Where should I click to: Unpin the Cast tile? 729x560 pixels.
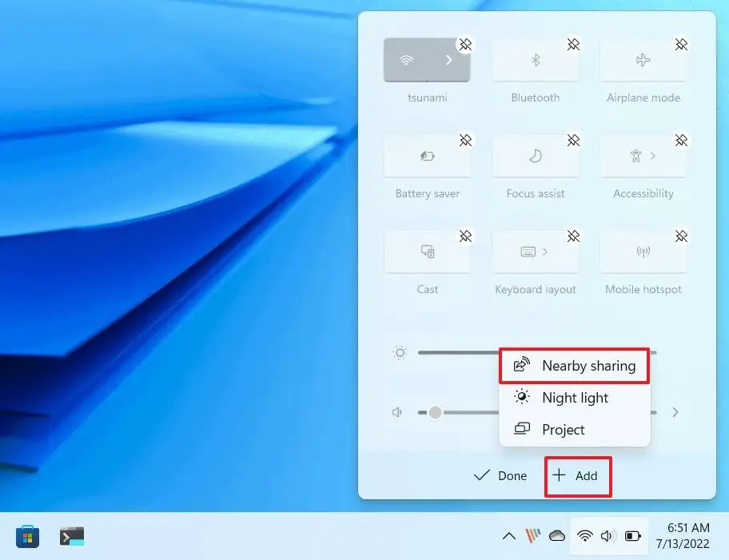pyautogui.click(x=465, y=236)
